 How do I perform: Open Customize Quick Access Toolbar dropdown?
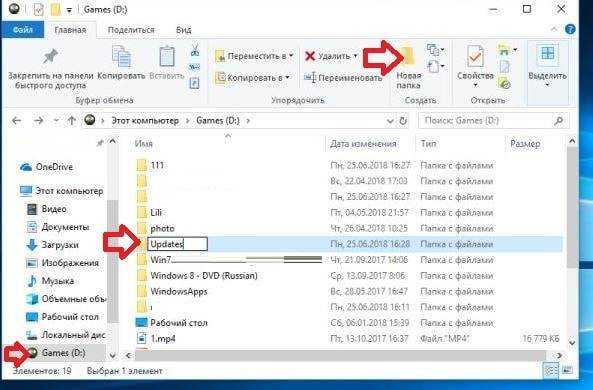[69, 10]
